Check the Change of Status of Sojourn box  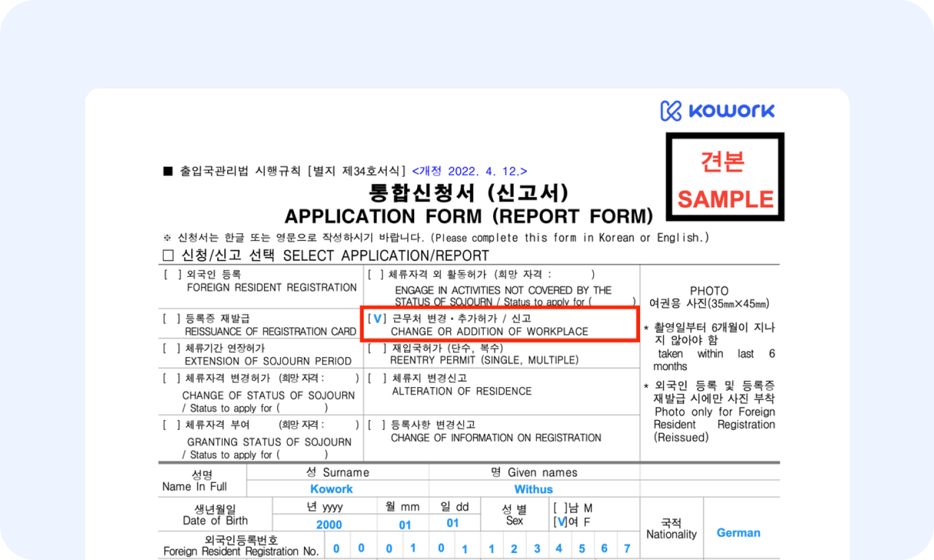[x=171, y=378]
